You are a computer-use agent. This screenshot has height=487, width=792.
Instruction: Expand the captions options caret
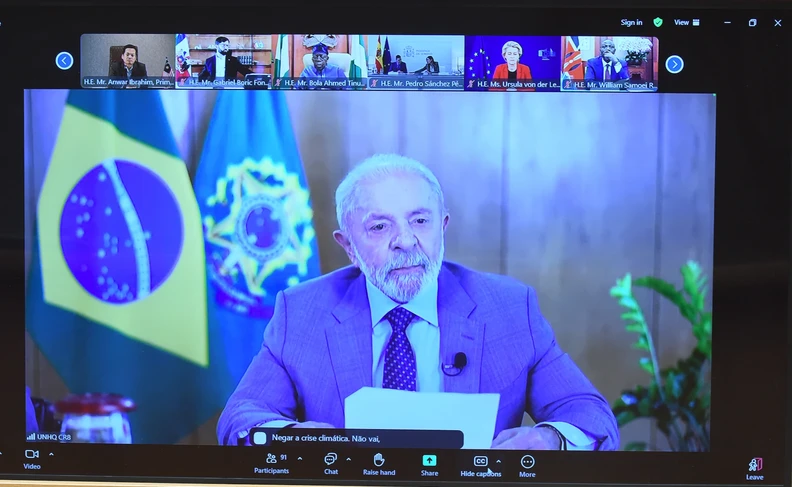pos(499,461)
